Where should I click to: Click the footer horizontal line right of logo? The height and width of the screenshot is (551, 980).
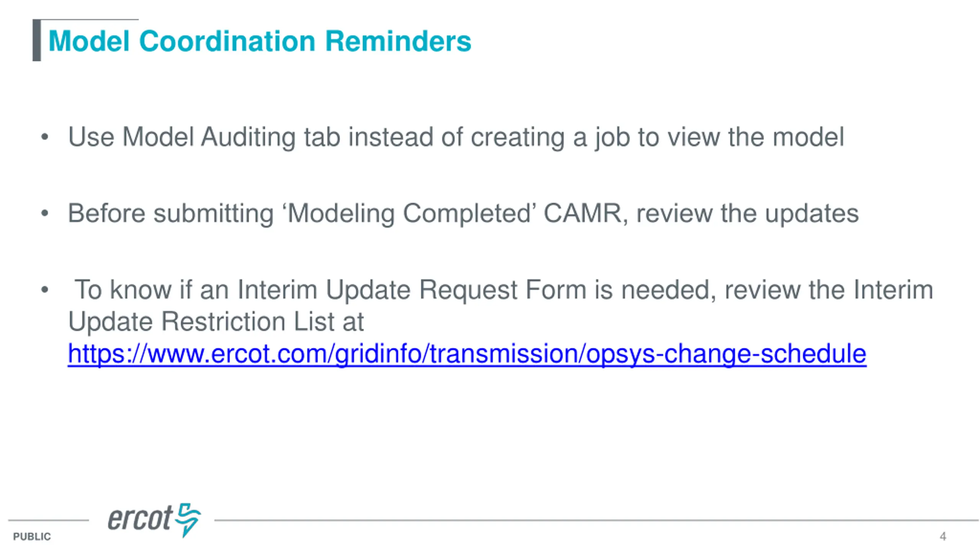point(596,520)
